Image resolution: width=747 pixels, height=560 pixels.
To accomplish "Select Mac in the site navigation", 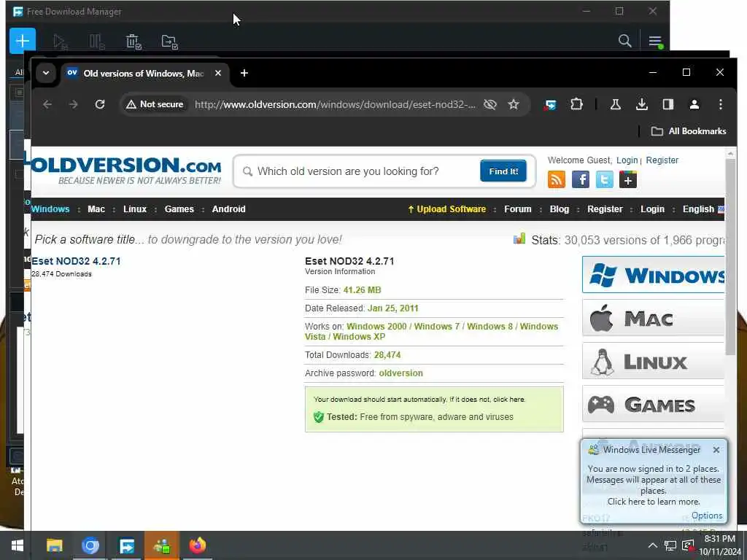I will click(x=96, y=209).
